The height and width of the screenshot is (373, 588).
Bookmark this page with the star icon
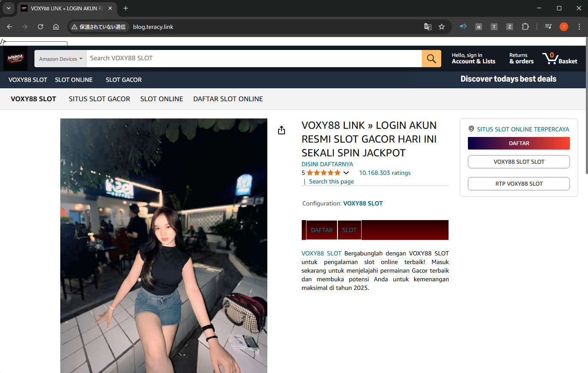click(442, 27)
